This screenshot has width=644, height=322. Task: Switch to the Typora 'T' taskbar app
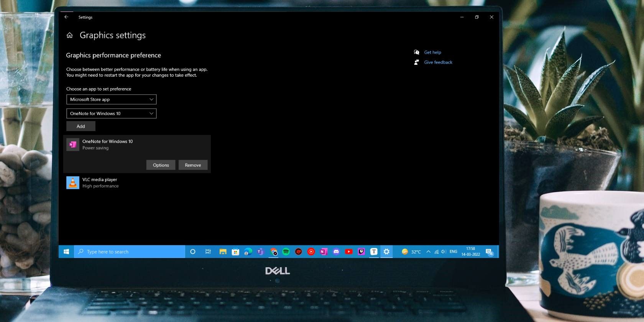tap(374, 251)
